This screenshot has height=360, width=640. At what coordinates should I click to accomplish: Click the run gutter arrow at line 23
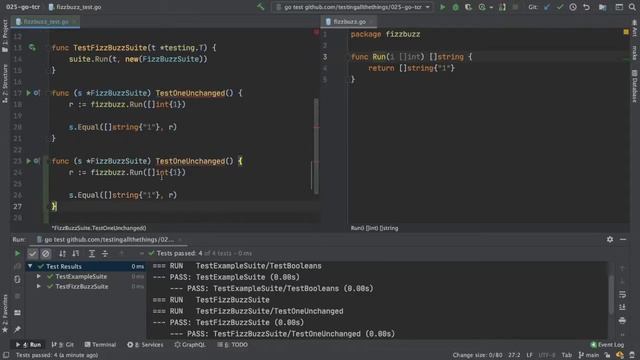[29, 161]
